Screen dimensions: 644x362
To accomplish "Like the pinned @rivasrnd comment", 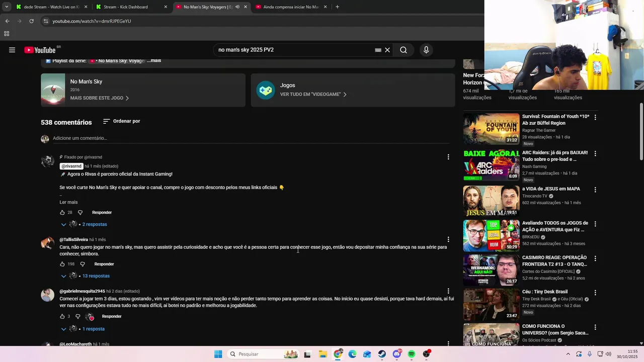I will (62, 212).
